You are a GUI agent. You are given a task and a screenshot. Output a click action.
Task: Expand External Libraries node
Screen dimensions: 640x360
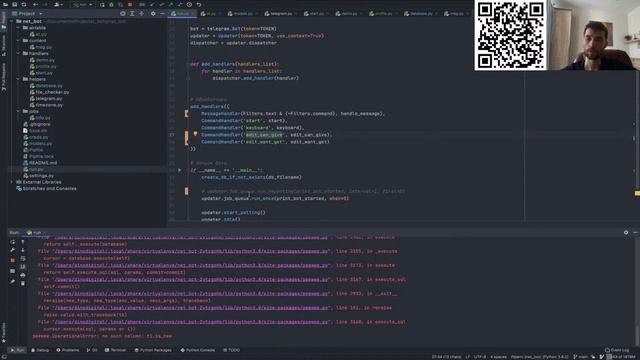12,182
